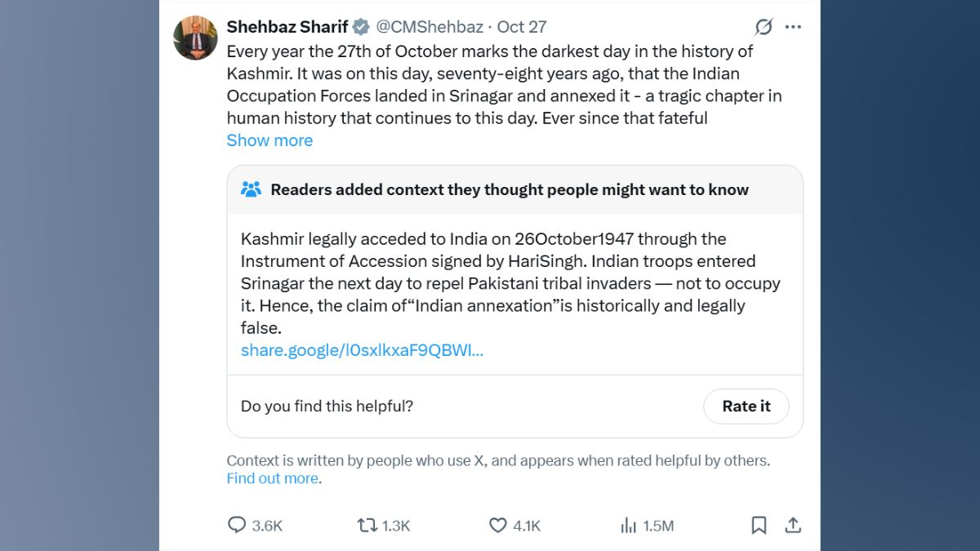The image size is (980, 551).
Task: Bookmark the post using the bookmark toggle
Action: (x=758, y=526)
